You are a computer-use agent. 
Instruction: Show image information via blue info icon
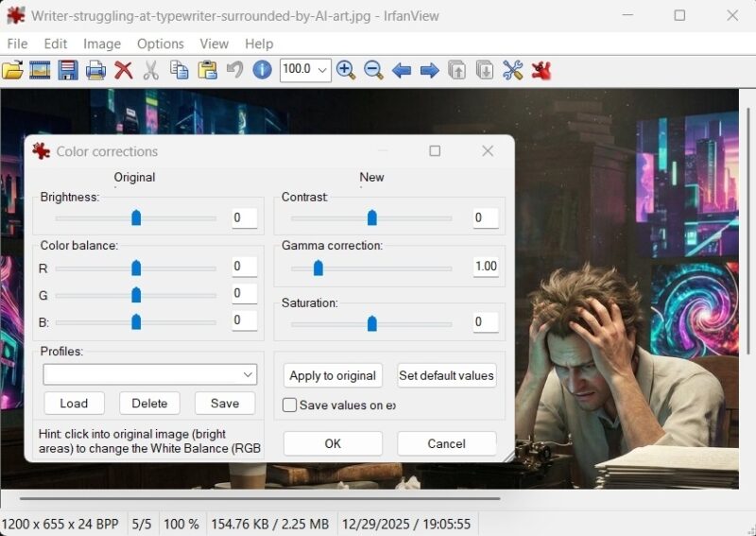pos(263,71)
